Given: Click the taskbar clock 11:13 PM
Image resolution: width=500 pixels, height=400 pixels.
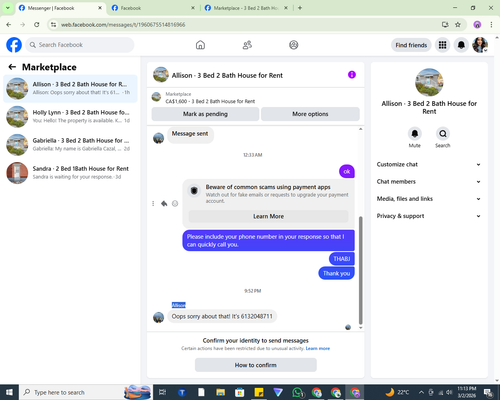Looking at the screenshot, I should [x=467, y=392].
